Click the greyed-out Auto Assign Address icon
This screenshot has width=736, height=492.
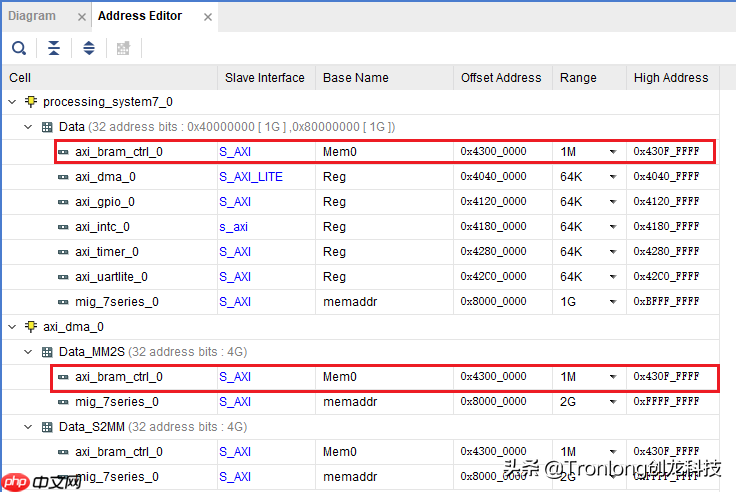point(123,48)
